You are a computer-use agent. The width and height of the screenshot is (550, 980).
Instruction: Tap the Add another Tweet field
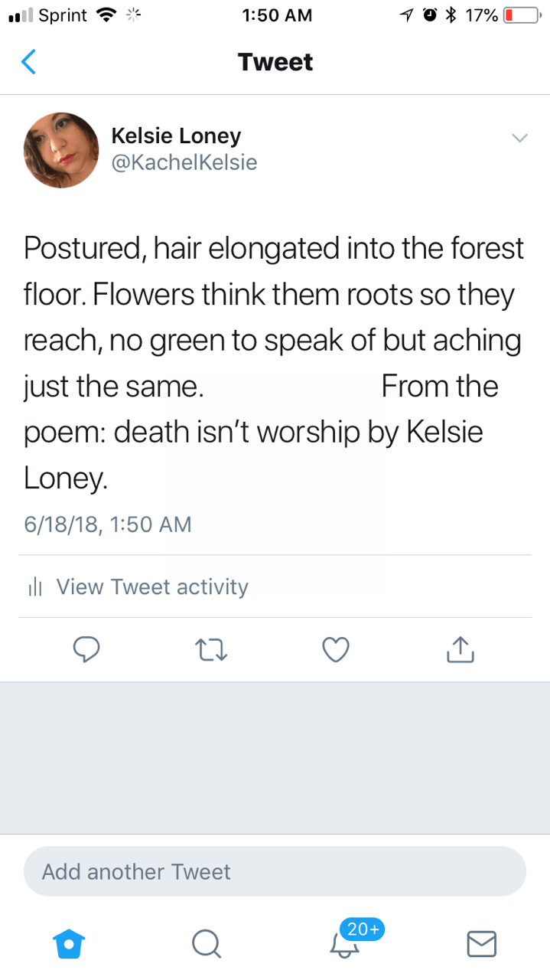click(275, 871)
